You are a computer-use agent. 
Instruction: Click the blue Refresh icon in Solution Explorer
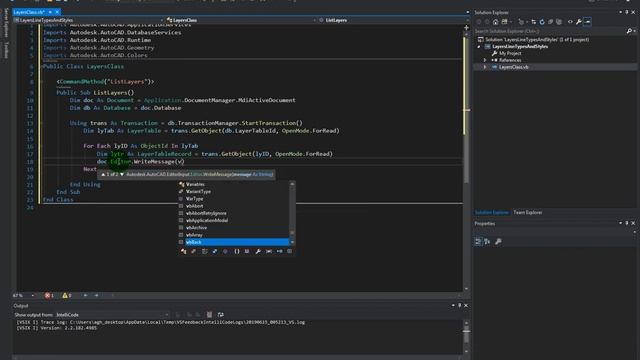coord(542,22)
